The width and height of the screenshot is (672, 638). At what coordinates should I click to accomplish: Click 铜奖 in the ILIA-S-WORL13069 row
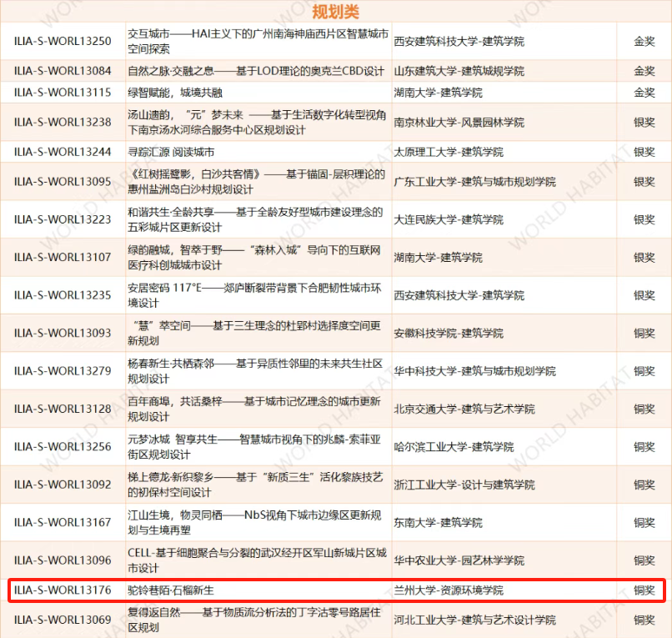click(644, 620)
